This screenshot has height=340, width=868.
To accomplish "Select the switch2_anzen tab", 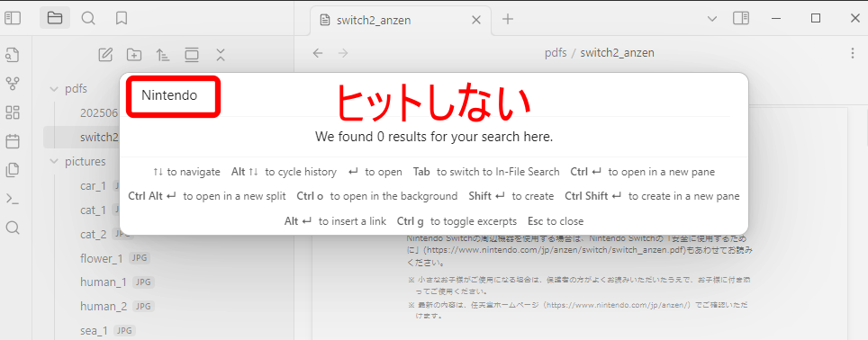I will (401, 21).
